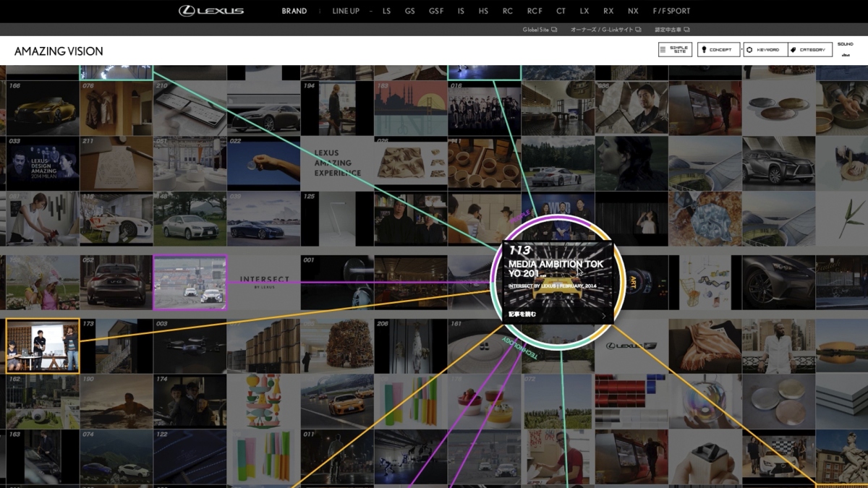Click the AMAZING VISION page title
868x488 pixels.
[59, 51]
